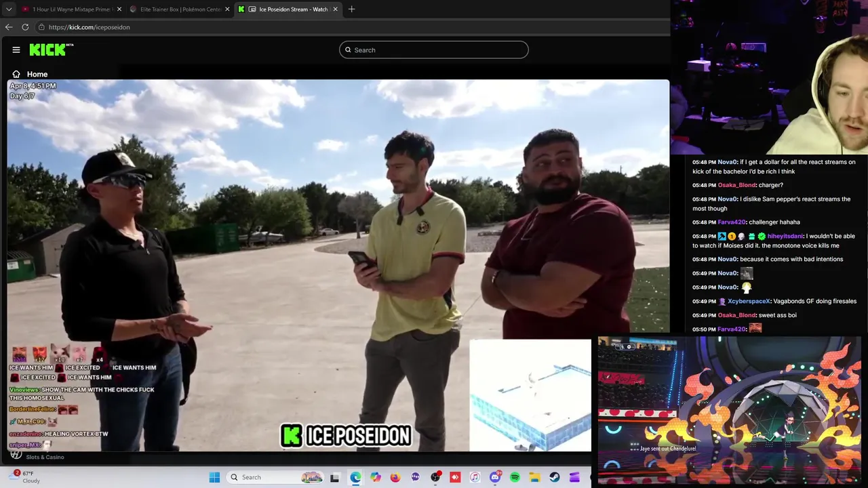Close the Lil Wayne Mixtape tab

click(x=119, y=9)
